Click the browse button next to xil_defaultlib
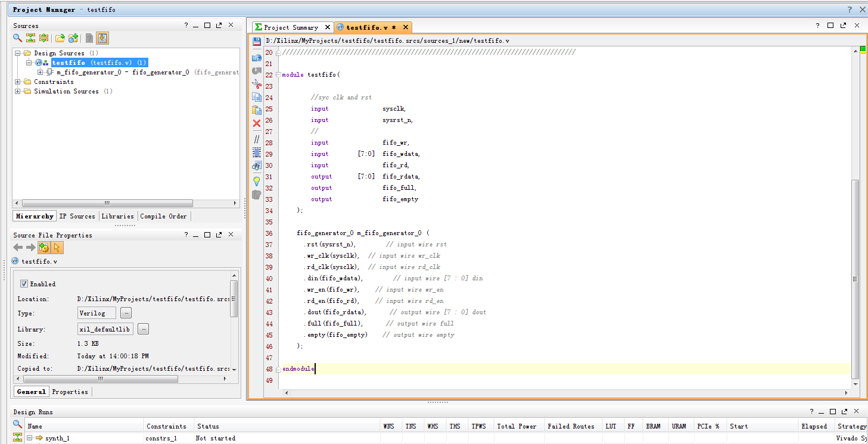 click(x=143, y=329)
